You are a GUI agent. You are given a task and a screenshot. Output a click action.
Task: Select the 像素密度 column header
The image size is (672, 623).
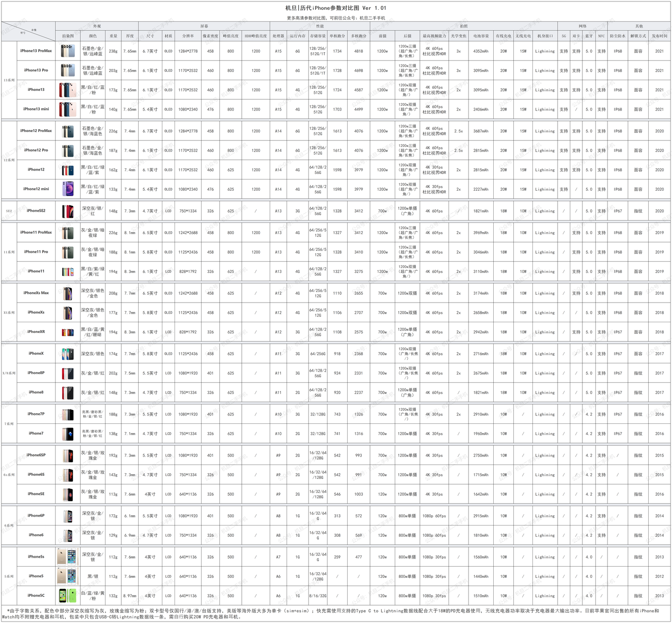click(210, 36)
